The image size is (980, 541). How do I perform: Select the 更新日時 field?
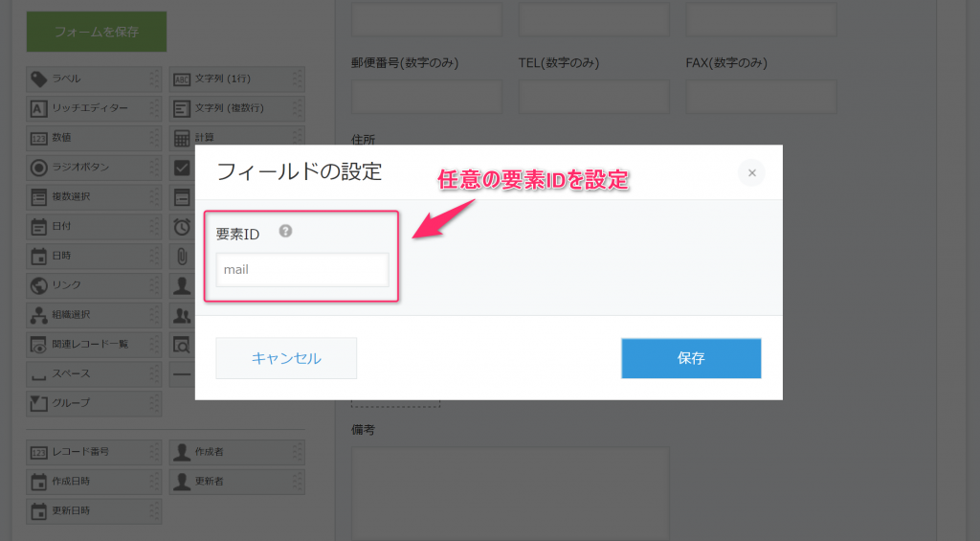pyautogui.click(x=94, y=510)
